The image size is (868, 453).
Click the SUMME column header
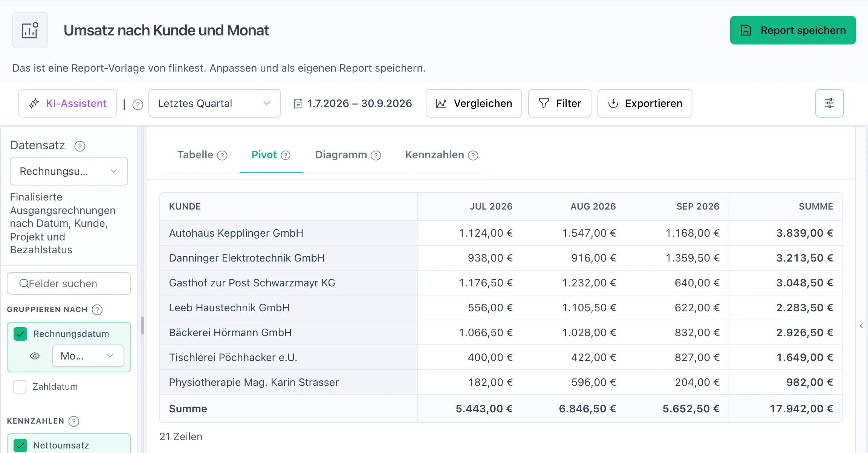pyautogui.click(x=816, y=207)
